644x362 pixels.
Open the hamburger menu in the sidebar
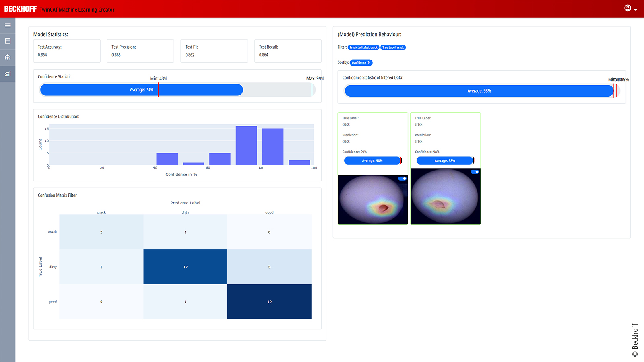(x=8, y=25)
